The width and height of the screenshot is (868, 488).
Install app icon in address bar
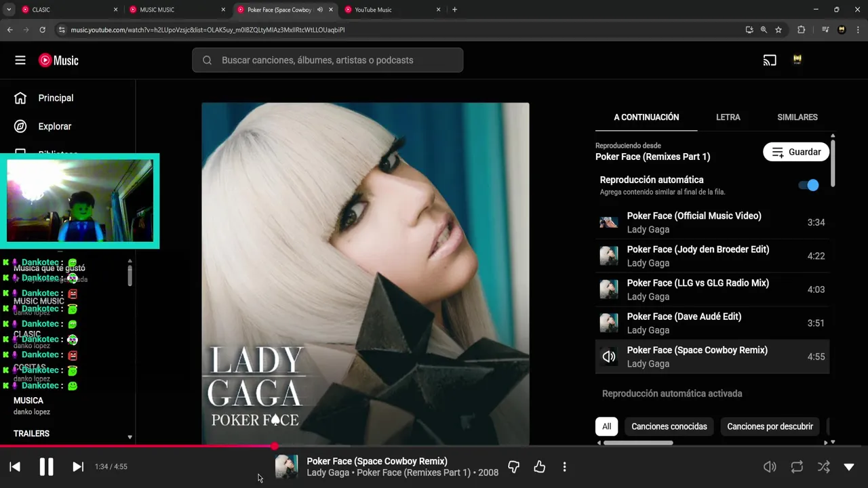click(749, 30)
